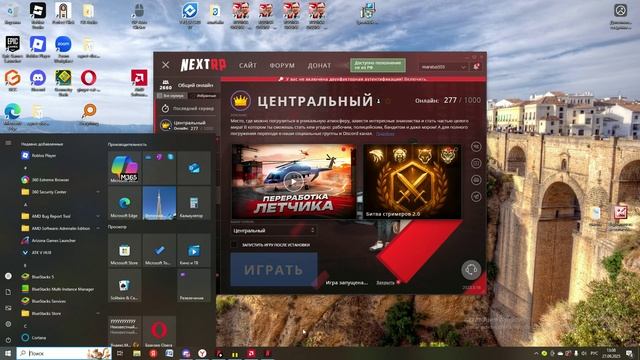Click the Start menu power icon
This screenshot has height=360, width=640.
tap(8, 340)
